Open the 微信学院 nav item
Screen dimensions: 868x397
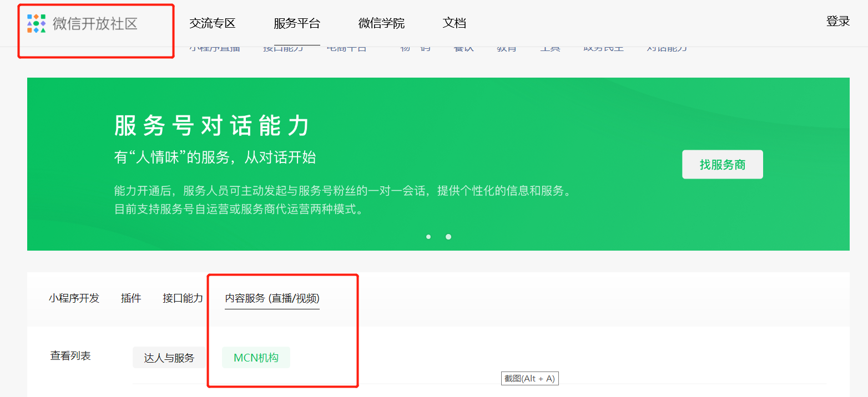[381, 23]
